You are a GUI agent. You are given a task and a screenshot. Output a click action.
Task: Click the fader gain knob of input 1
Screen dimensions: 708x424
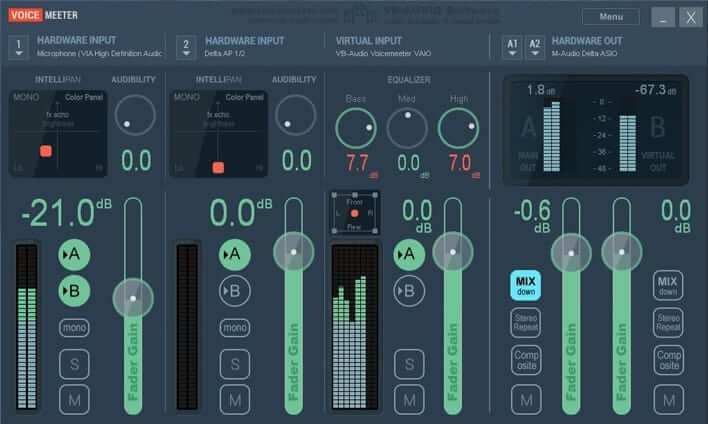[x=133, y=298]
